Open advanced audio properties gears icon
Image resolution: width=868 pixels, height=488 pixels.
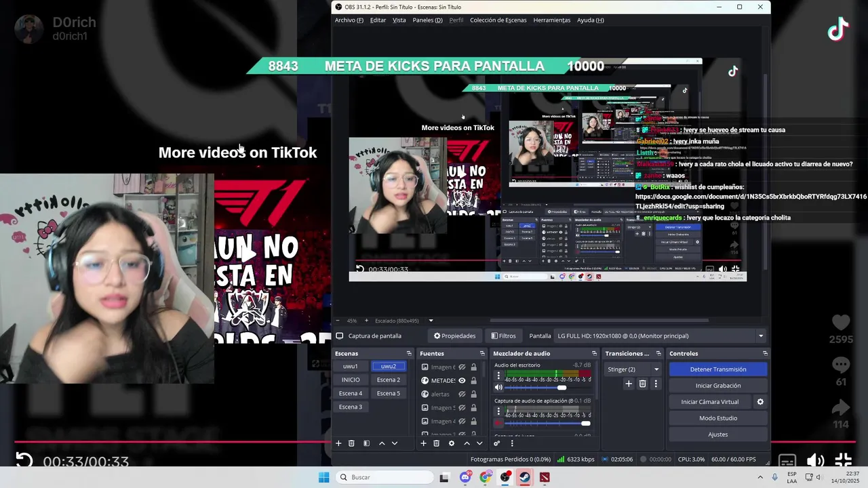click(497, 443)
